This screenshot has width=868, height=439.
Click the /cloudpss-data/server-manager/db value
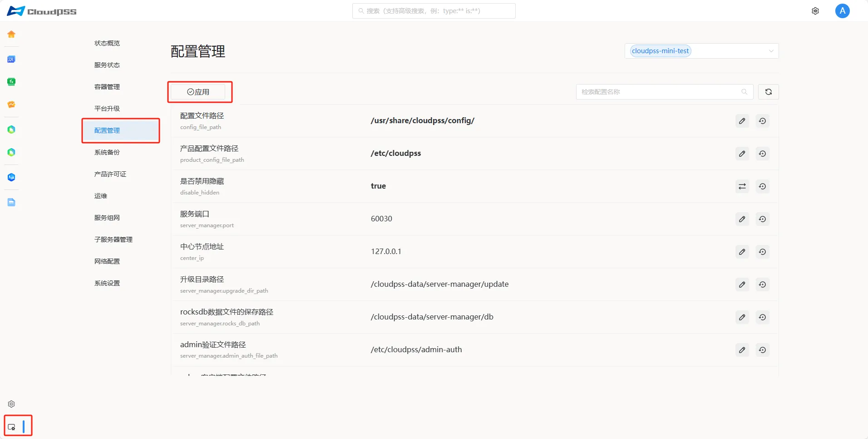click(432, 317)
